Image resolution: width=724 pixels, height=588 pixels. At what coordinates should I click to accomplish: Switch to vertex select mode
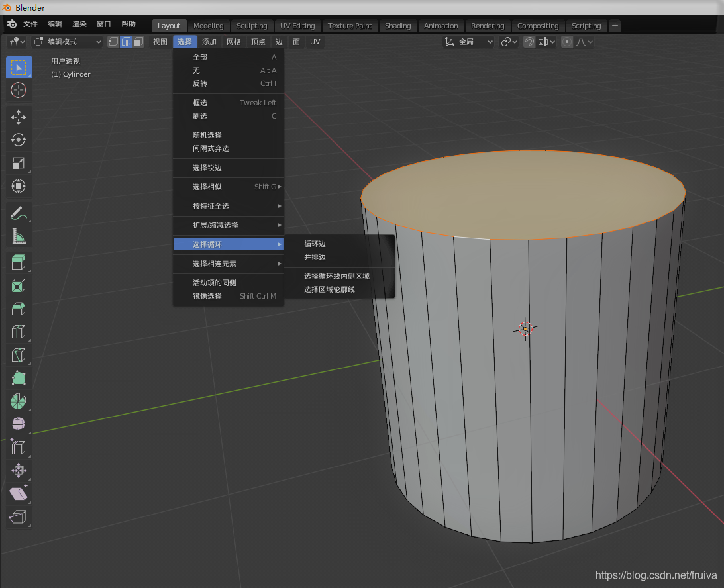pos(113,42)
